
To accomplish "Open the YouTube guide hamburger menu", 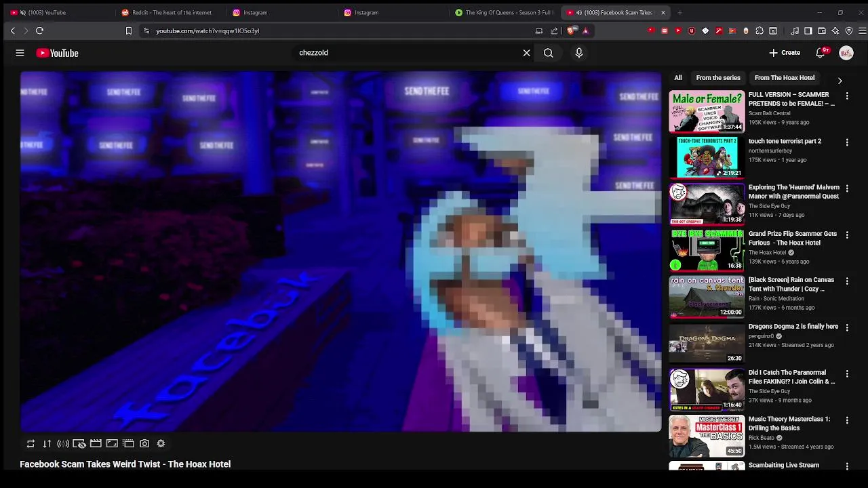I will (x=20, y=53).
